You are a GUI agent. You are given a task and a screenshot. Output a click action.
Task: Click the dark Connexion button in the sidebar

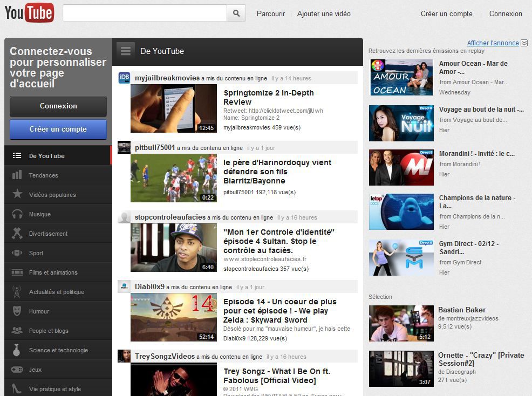click(x=58, y=106)
